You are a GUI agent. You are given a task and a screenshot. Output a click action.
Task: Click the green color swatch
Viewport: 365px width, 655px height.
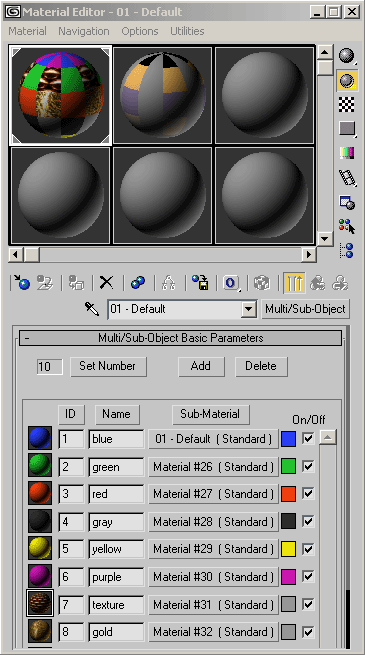[289, 467]
